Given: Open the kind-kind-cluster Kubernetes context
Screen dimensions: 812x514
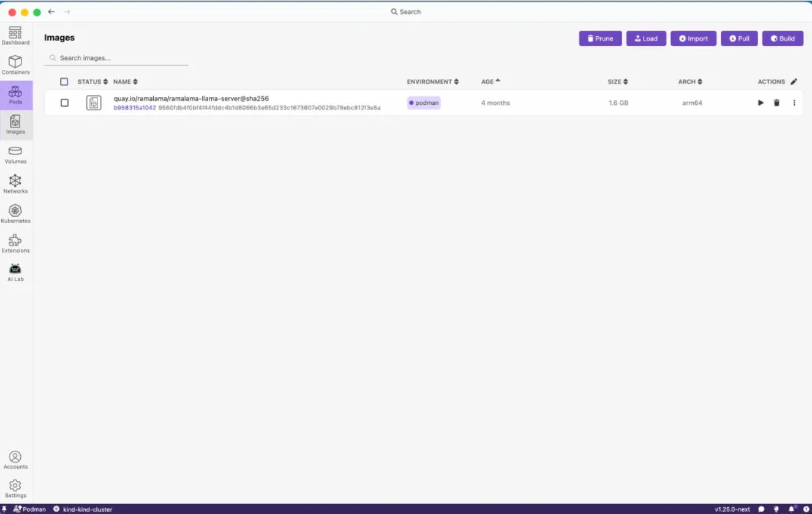Looking at the screenshot, I should click(83, 509).
